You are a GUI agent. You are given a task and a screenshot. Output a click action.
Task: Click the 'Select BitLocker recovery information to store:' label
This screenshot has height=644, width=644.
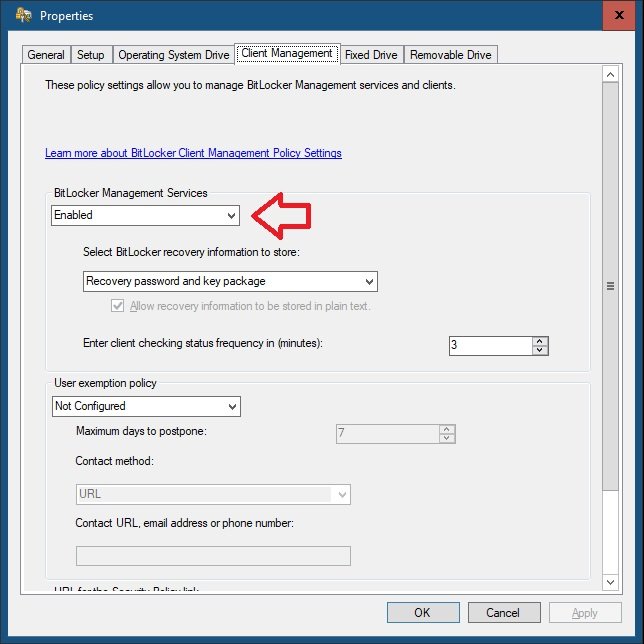(x=191, y=252)
